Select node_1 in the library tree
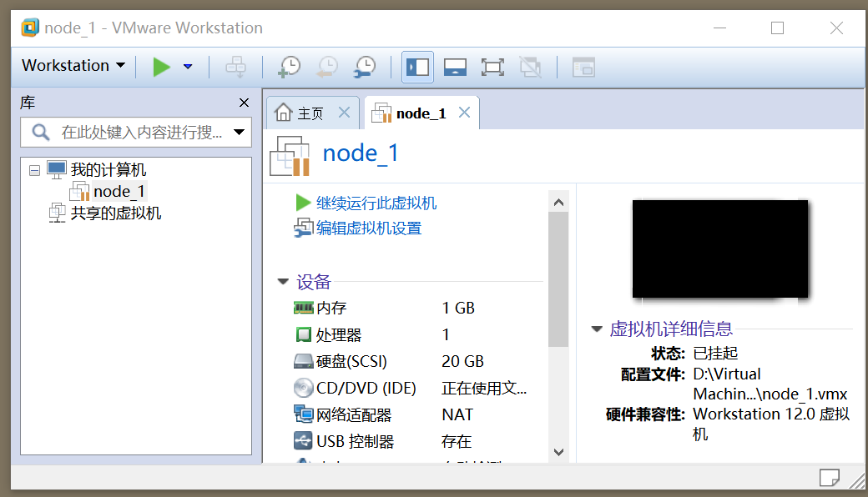 click(x=119, y=191)
